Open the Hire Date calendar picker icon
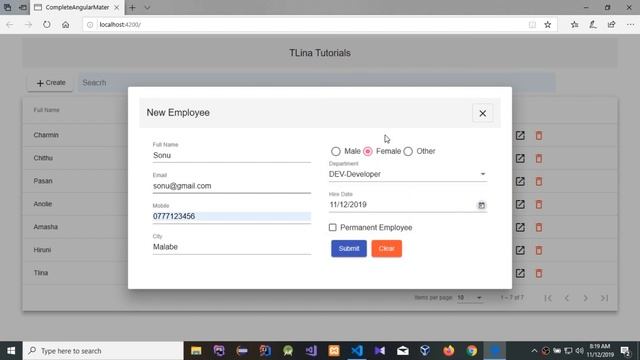Screen dimensions: 640x360 482,205
